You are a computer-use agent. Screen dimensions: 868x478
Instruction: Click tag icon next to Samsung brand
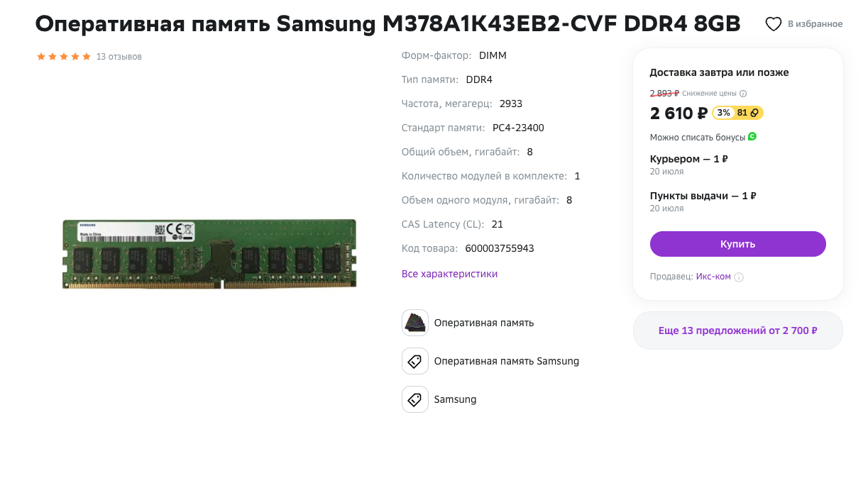click(x=415, y=399)
